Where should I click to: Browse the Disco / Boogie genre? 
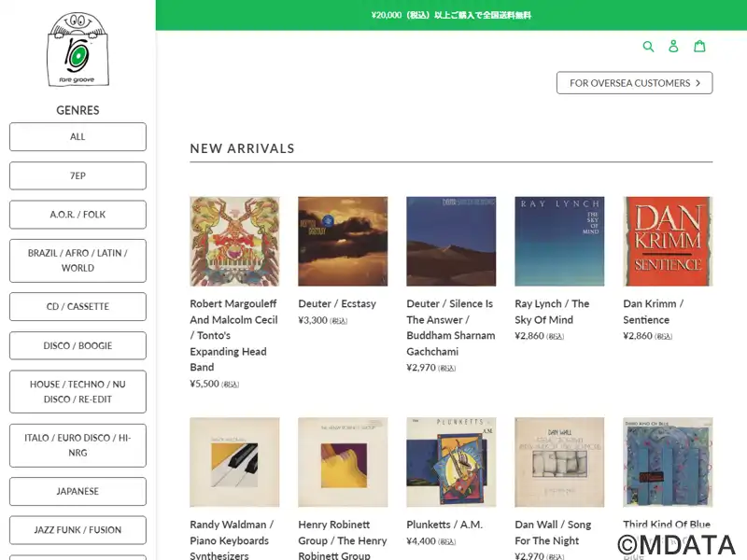tap(78, 345)
